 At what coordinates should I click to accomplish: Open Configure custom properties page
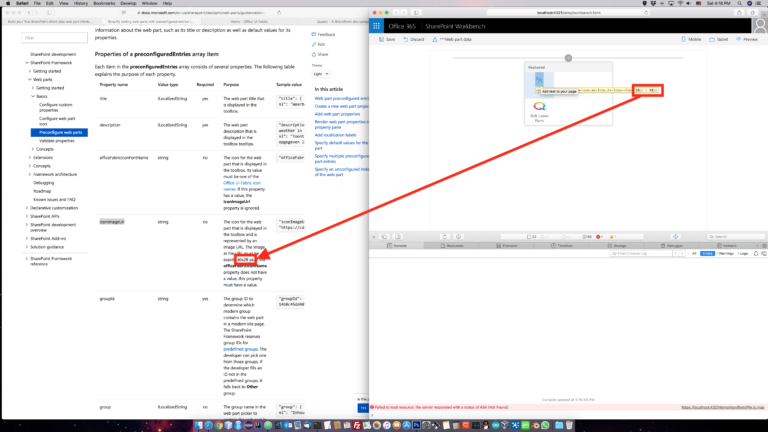coord(55,107)
